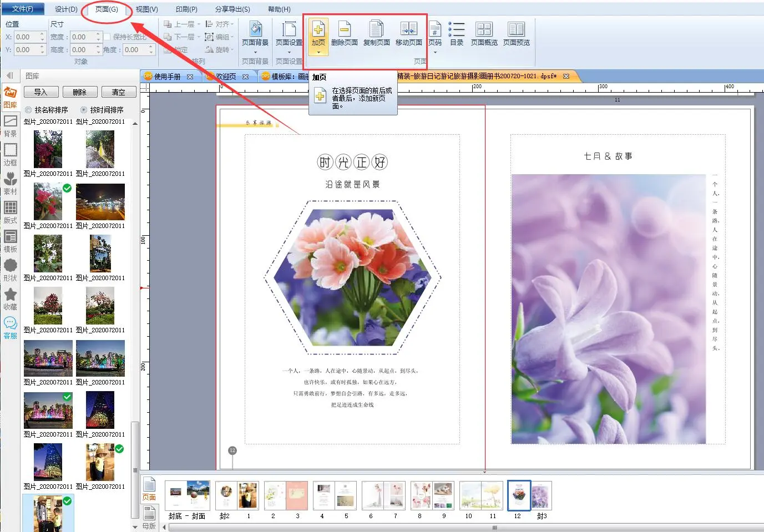
Task: Open the 目录 table of contents tool
Action: 456,33
